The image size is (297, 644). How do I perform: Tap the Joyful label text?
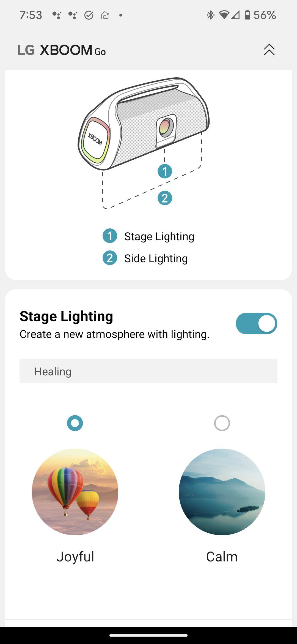(x=75, y=557)
